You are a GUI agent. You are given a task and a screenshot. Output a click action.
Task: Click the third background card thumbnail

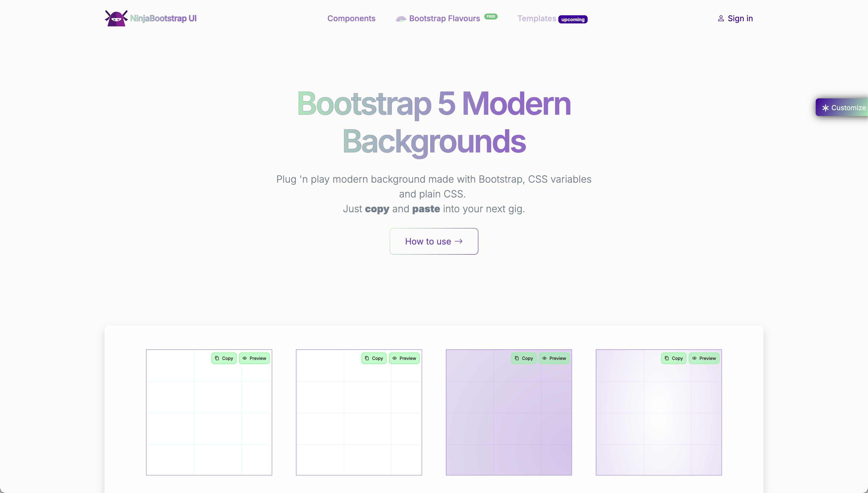pyautogui.click(x=508, y=411)
